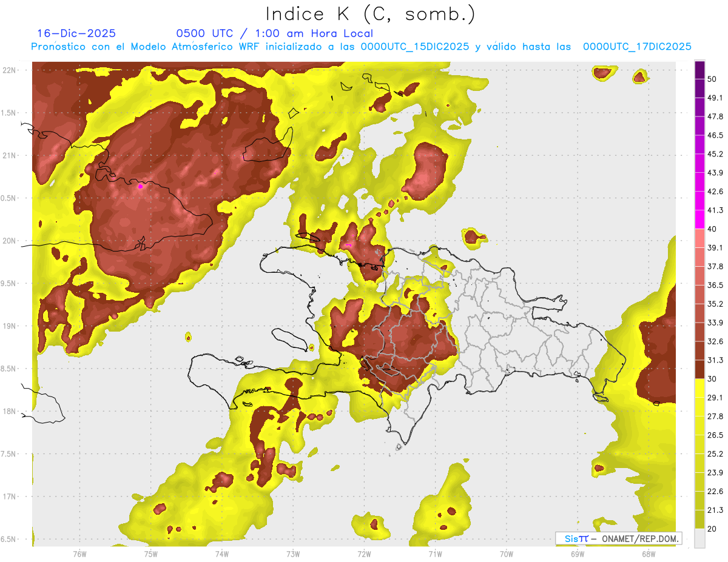Screen dimensions: 728x562
Task: Click the "69W" longitude label
Action: [578, 554]
